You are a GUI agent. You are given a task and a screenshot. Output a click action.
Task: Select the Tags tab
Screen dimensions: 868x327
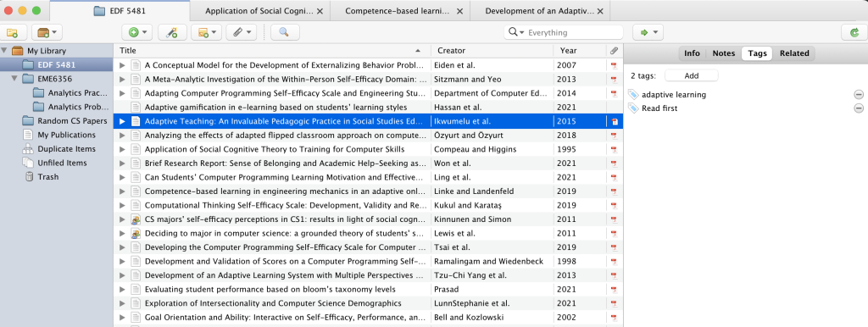pyautogui.click(x=757, y=53)
